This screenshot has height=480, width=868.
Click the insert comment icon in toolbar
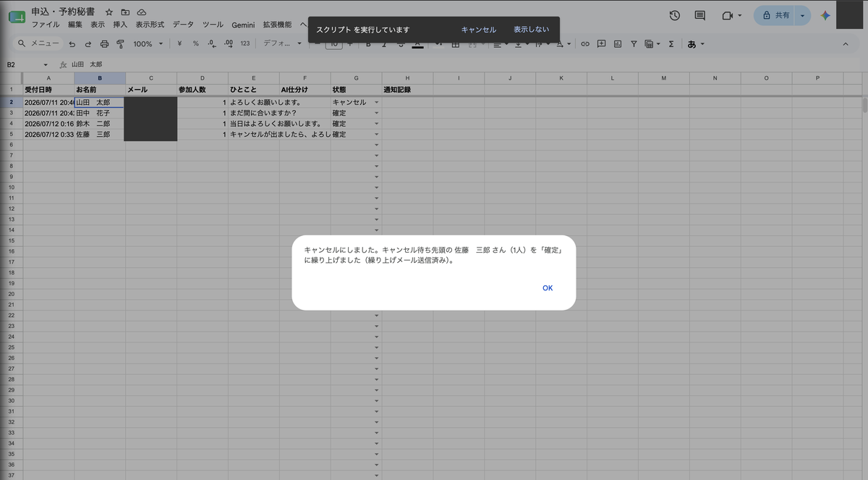tap(601, 44)
